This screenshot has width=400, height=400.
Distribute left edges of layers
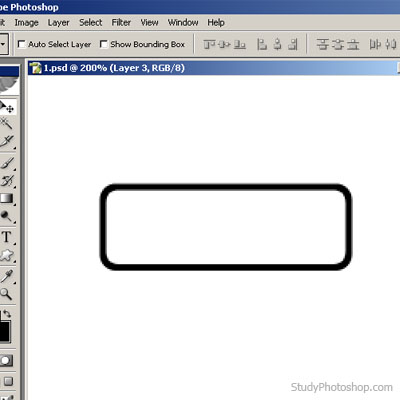click(x=375, y=44)
